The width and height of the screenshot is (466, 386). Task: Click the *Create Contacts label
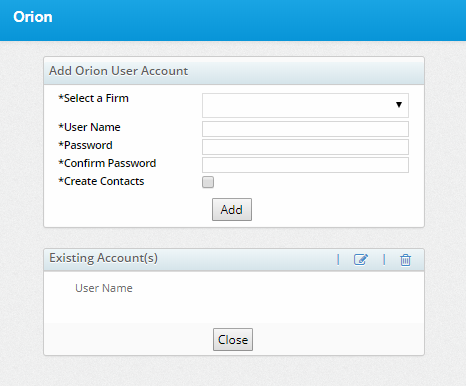(x=101, y=181)
